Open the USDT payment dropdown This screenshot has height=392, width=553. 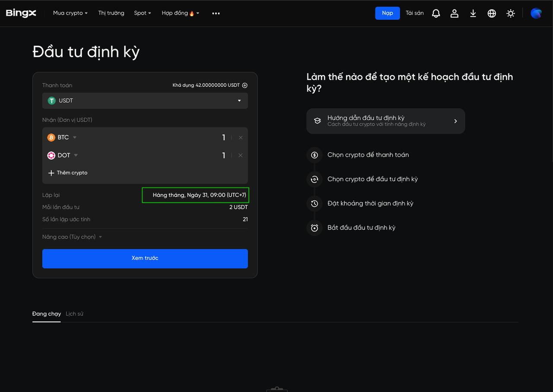click(x=145, y=101)
